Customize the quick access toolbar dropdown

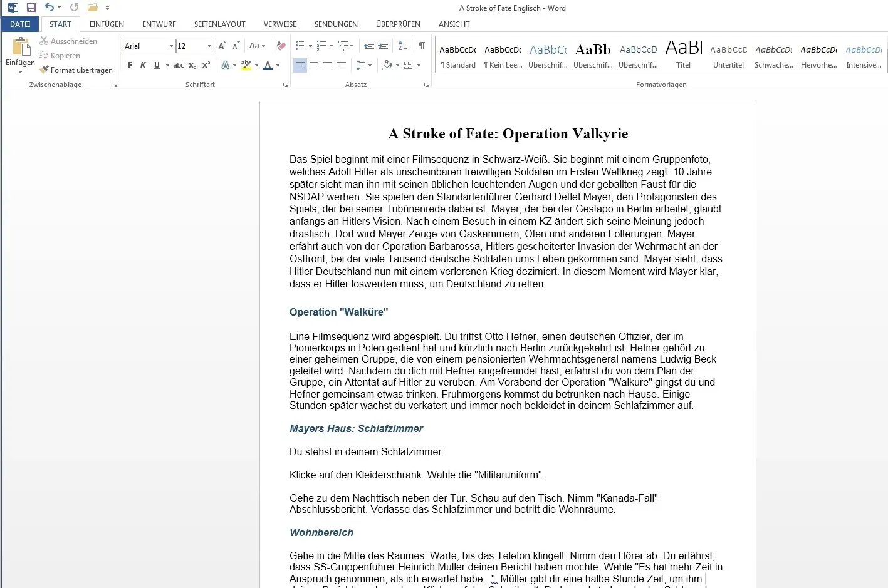pyautogui.click(x=108, y=8)
